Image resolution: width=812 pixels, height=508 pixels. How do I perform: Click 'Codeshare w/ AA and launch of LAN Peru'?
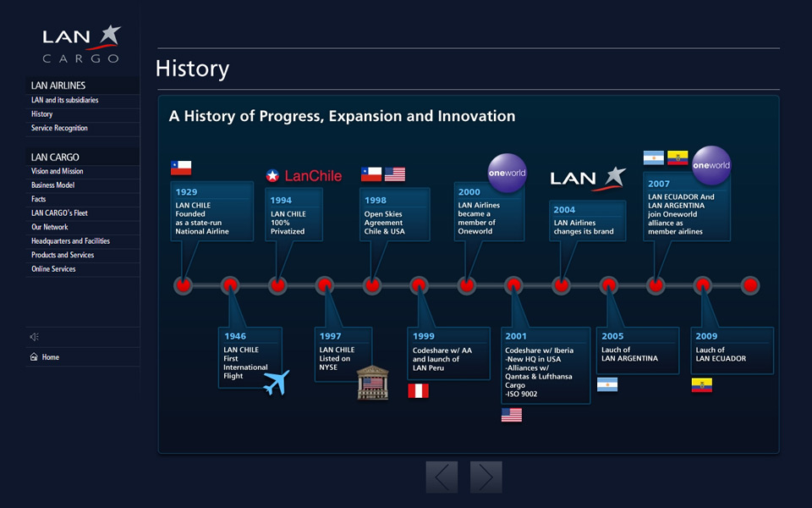[442, 359]
